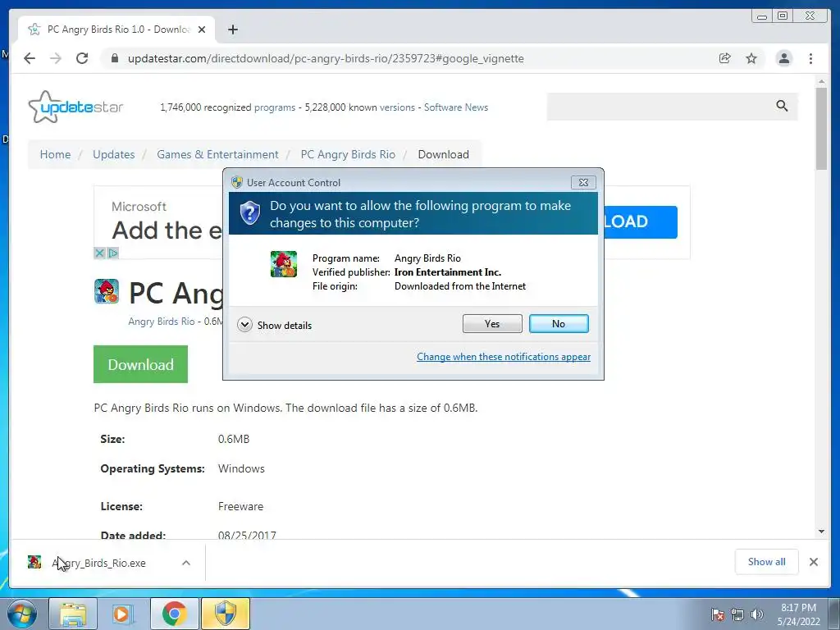This screenshot has height=630, width=840.
Task: Open the versions link in the header
Action: tap(397, 107)
